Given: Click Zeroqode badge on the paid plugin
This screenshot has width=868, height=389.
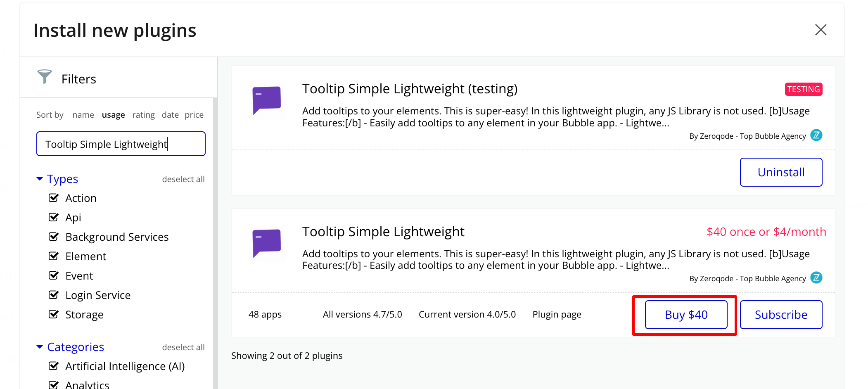Looking at the screenshot, I should point(816,278).
